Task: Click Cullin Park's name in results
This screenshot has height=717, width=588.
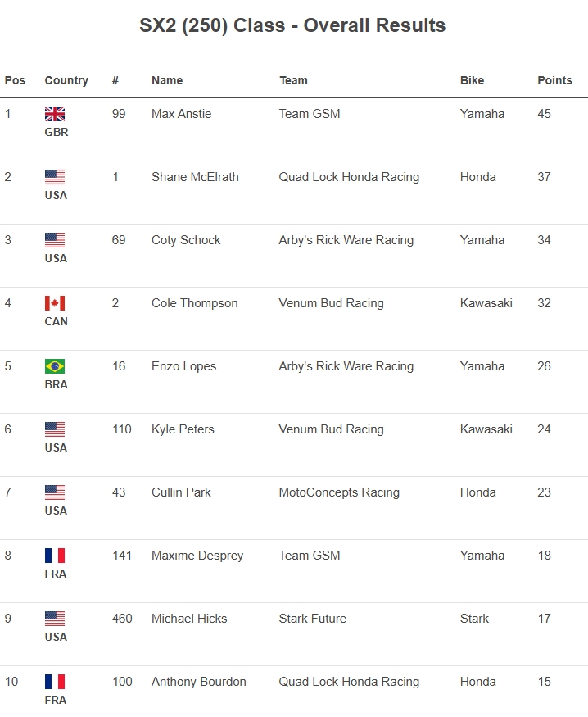Action: pyautogui.click(x=181, y=492)
